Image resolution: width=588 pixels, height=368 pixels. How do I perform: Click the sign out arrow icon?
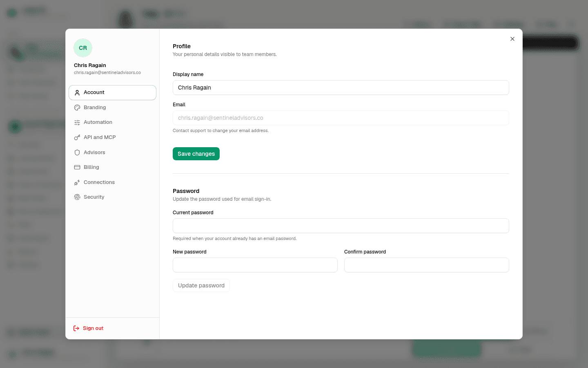(76, 328)
